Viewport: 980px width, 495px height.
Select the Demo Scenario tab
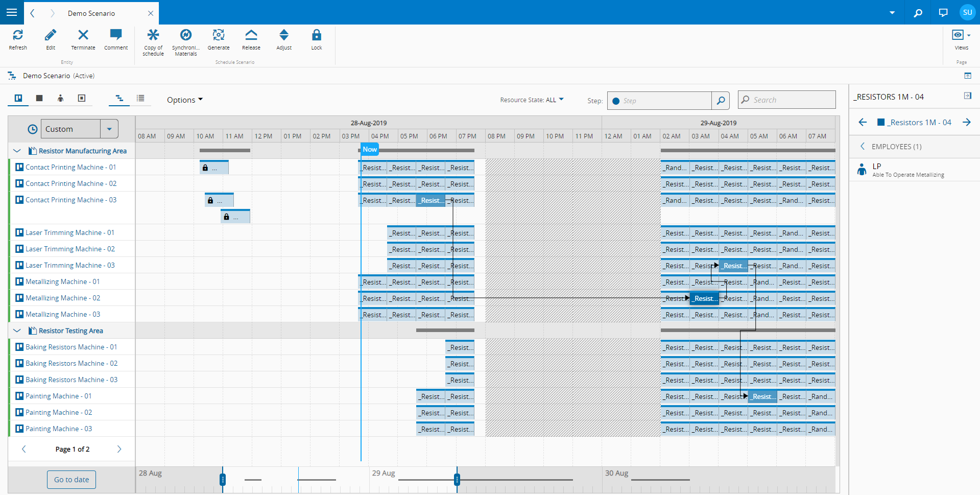tap(91, 13)
